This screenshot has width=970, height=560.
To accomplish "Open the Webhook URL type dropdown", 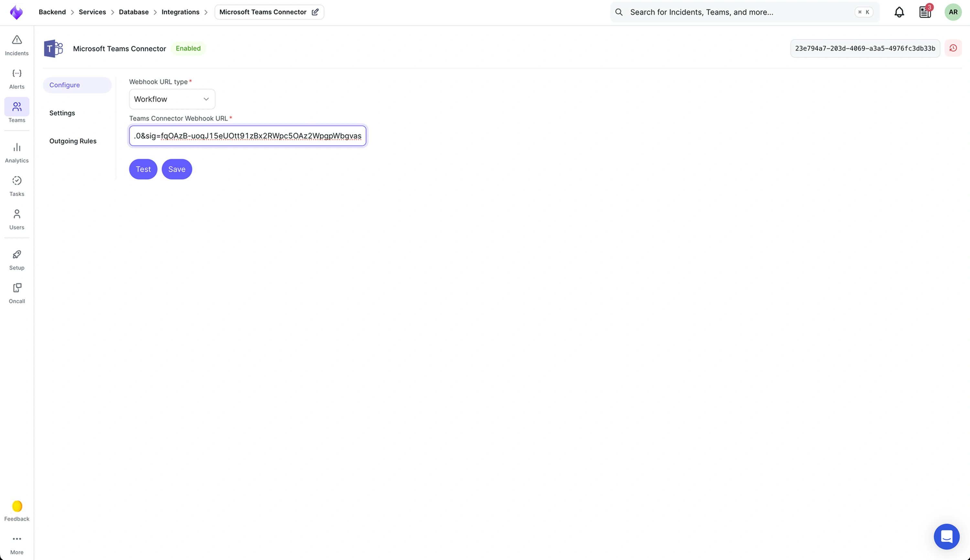I will pos(172,99).
